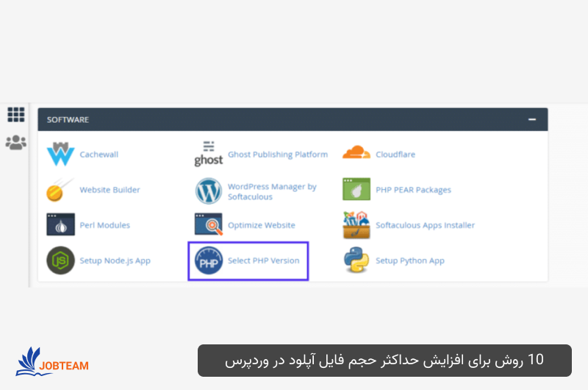Click the ghost logo icon
This screenshot has width=588, height=390.
[209, 154]
